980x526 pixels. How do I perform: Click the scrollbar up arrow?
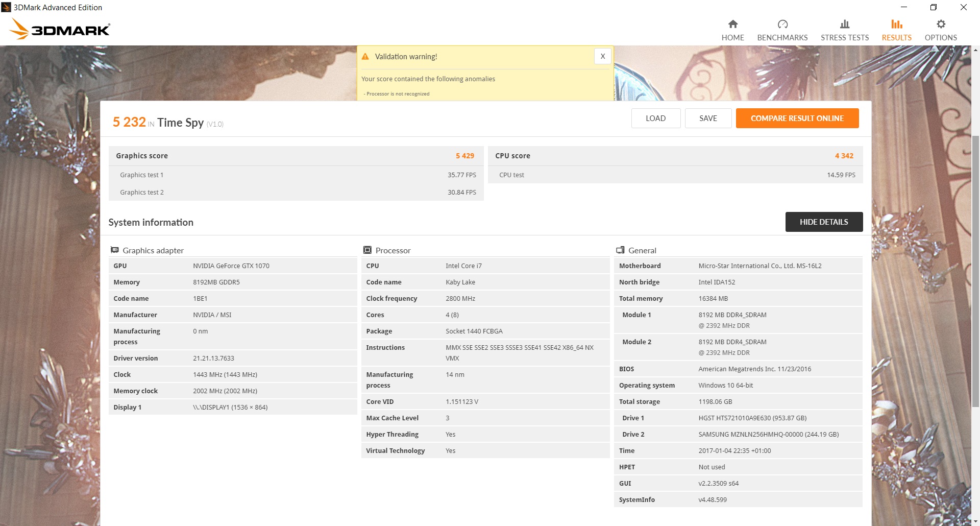tap(975, 50)
